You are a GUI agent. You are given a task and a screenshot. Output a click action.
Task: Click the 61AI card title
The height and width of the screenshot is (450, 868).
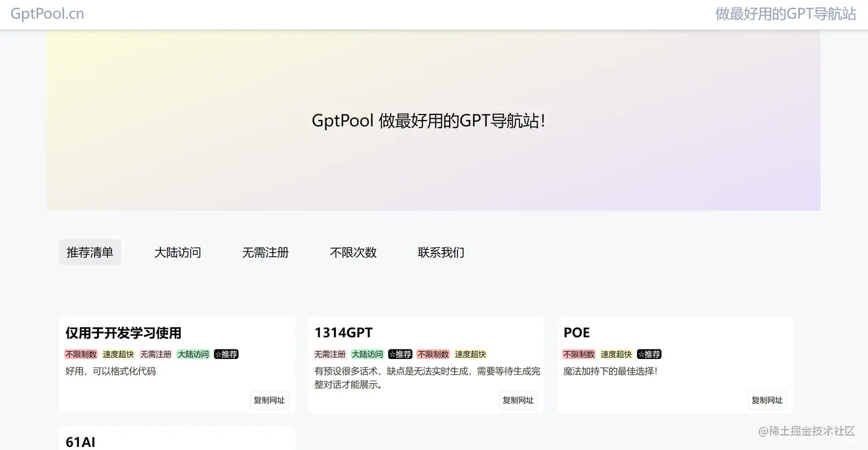point(81,442)
